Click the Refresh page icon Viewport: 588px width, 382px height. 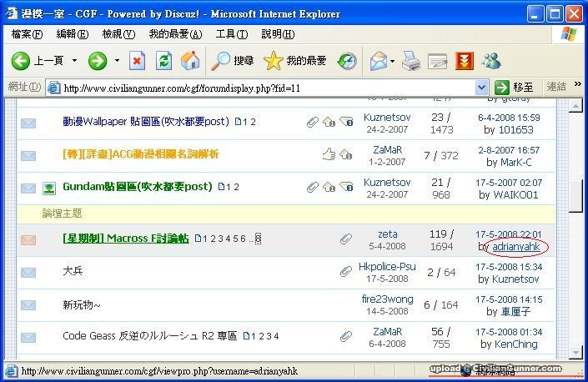(x=164, y=61)
